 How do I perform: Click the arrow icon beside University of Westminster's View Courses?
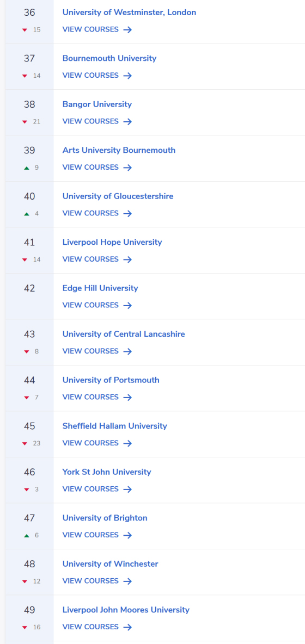tap(127, 29)
